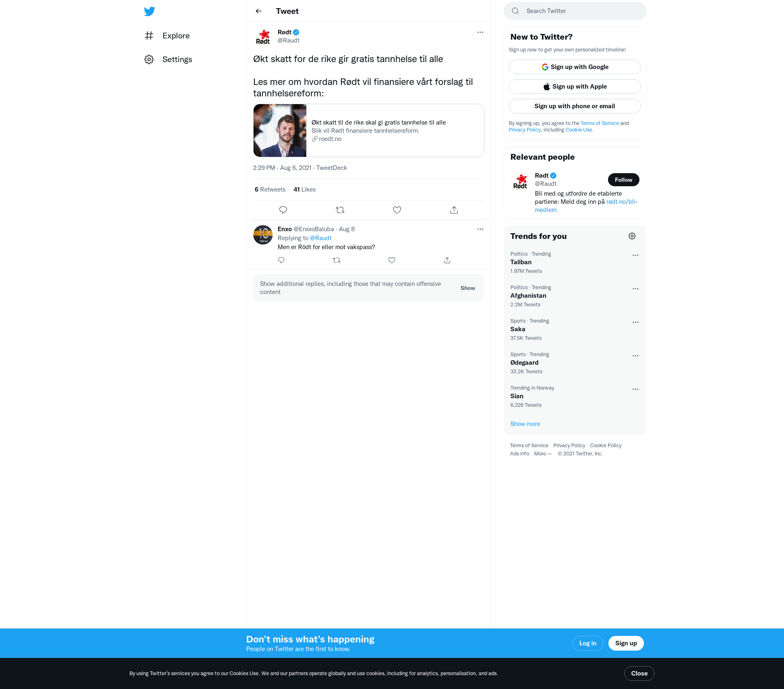Viewport: 784px width, 689px height.
Task: Expand the More footer menu
Action: (x=543, y=454)
